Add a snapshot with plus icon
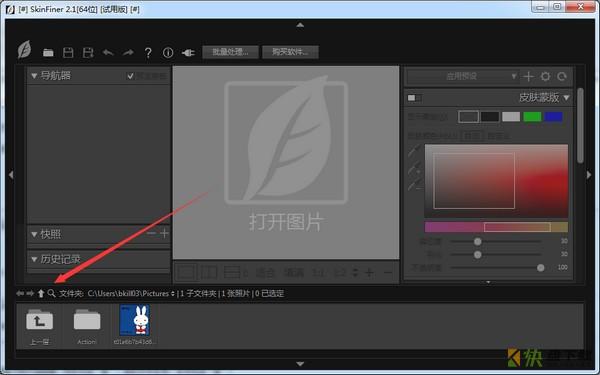The image size is (600, 375). click(164, 233)
